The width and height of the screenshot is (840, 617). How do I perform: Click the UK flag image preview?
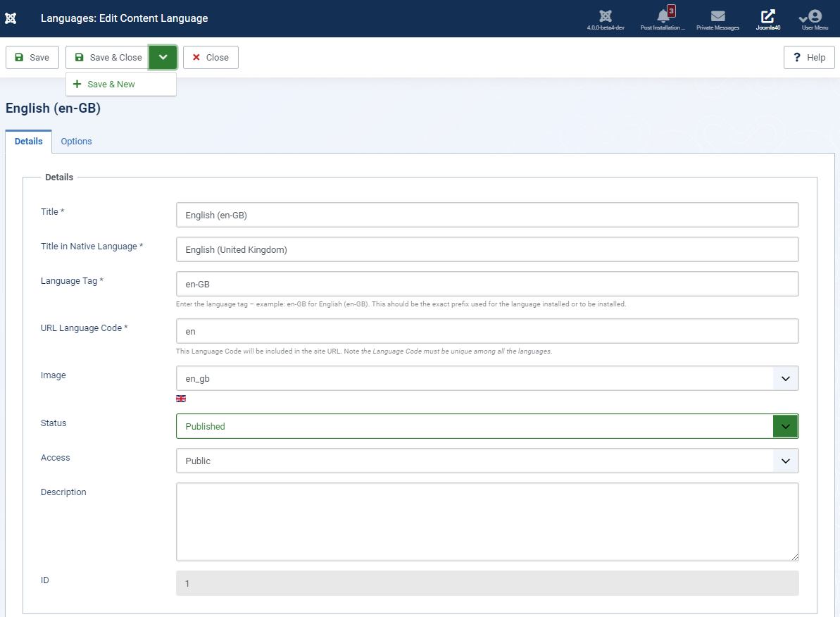click(181, 399)
